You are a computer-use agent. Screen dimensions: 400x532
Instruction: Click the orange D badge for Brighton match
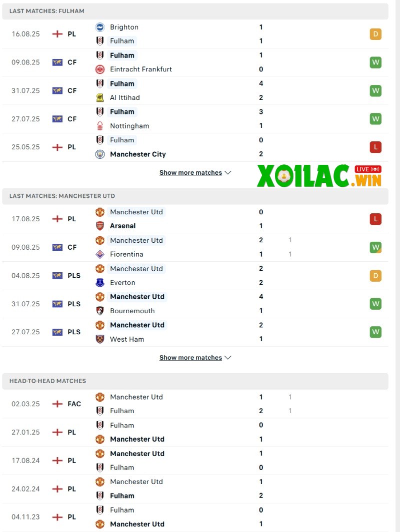[x=375, y=34]
